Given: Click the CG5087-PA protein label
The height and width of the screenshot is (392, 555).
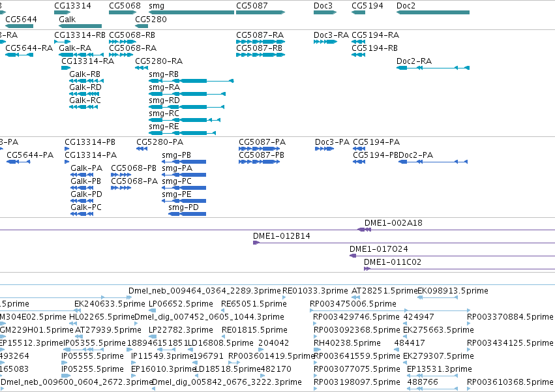Looking at the screenshot, I should 262,142.
